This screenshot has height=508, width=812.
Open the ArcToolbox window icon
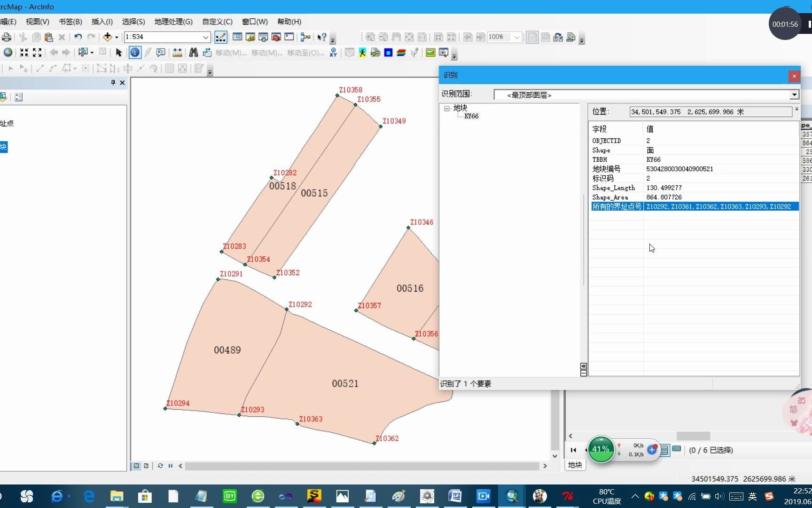pyautogui.click(x=276, y=37)
